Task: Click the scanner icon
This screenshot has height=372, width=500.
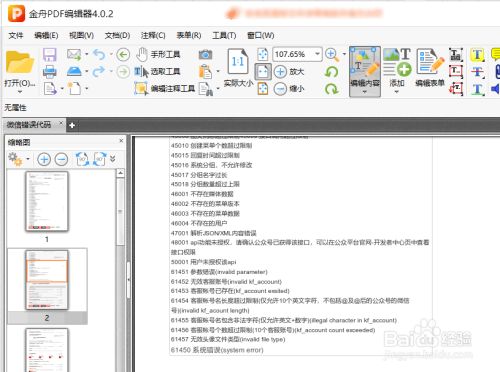Action: (74, 71)
